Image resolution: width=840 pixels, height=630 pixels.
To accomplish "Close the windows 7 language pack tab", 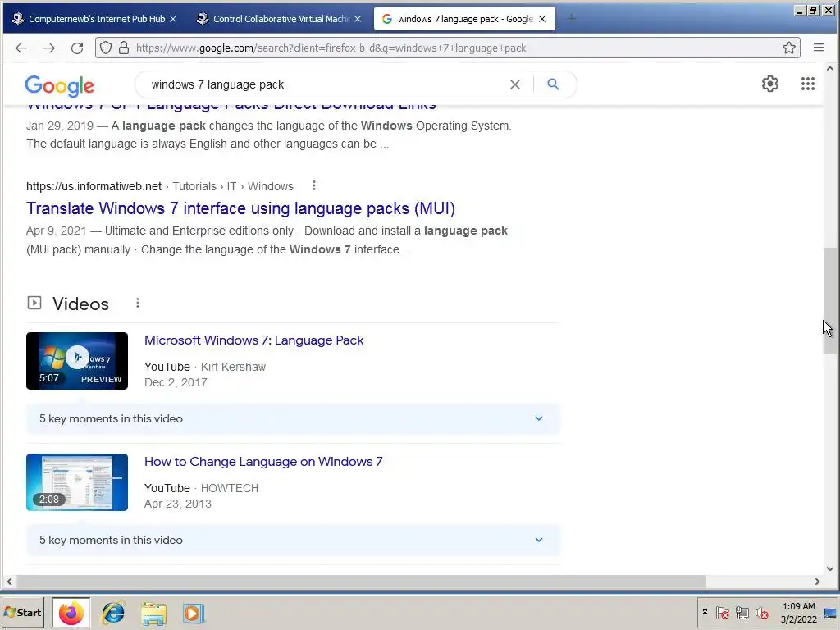I will [x=542, y=19].
